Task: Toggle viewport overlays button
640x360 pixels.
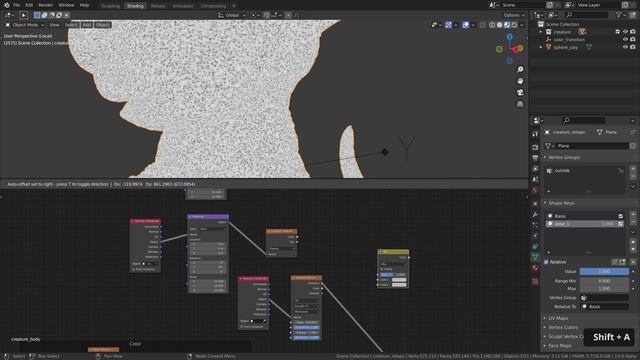Action: click(x=466, y=25)
